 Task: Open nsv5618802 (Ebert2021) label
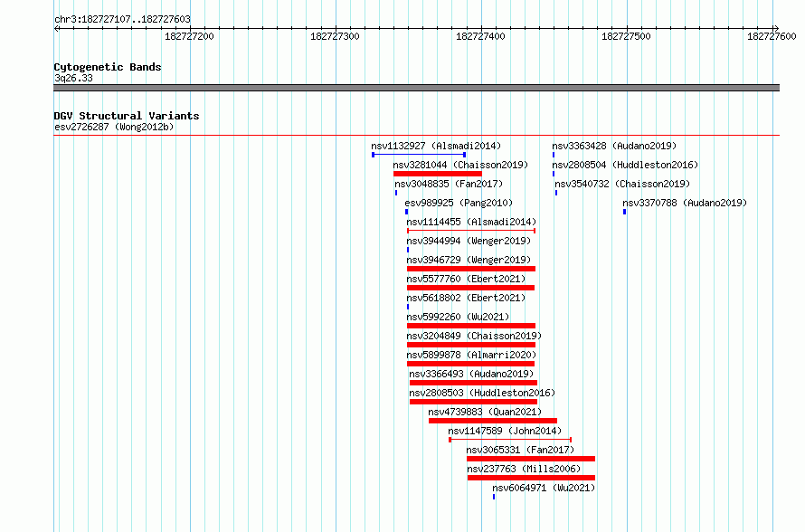466,298
